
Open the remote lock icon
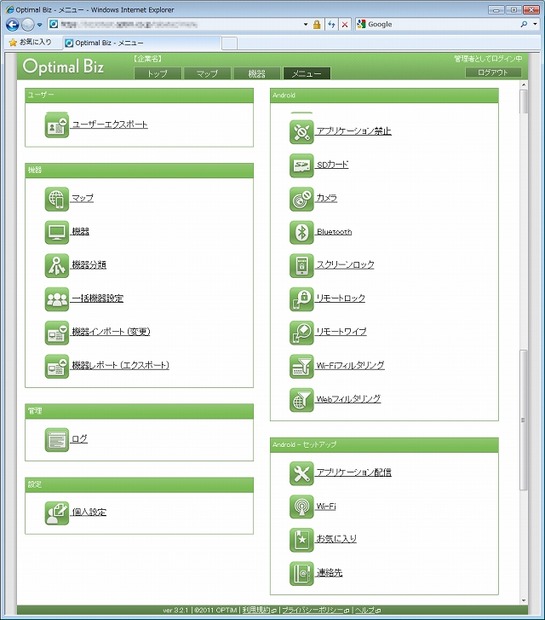(301, 299)
